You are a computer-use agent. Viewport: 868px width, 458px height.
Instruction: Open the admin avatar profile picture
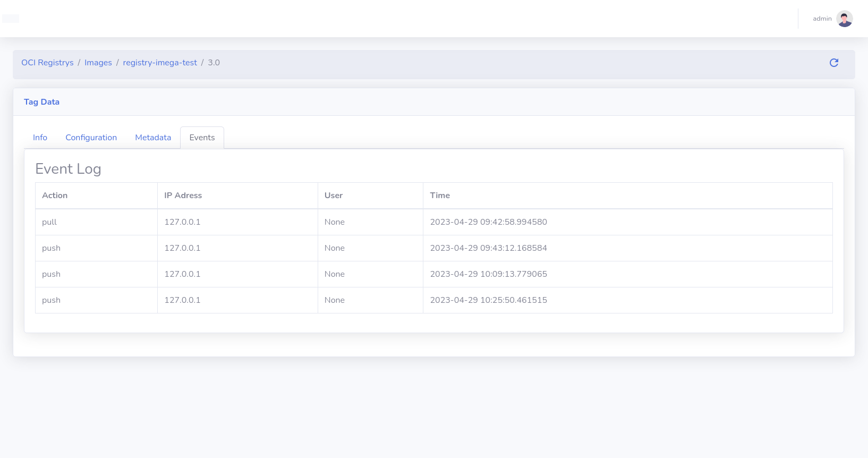(x=844, y=19)
